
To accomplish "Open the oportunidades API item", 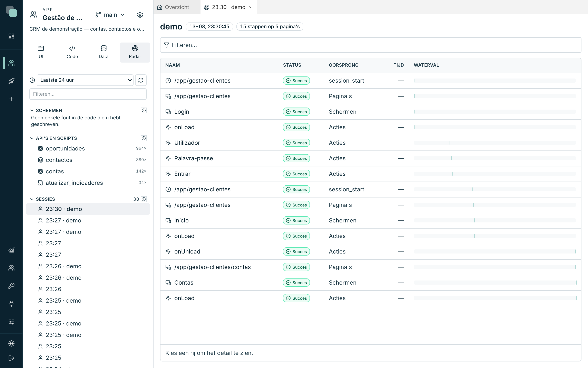I will tap(88, 148).
